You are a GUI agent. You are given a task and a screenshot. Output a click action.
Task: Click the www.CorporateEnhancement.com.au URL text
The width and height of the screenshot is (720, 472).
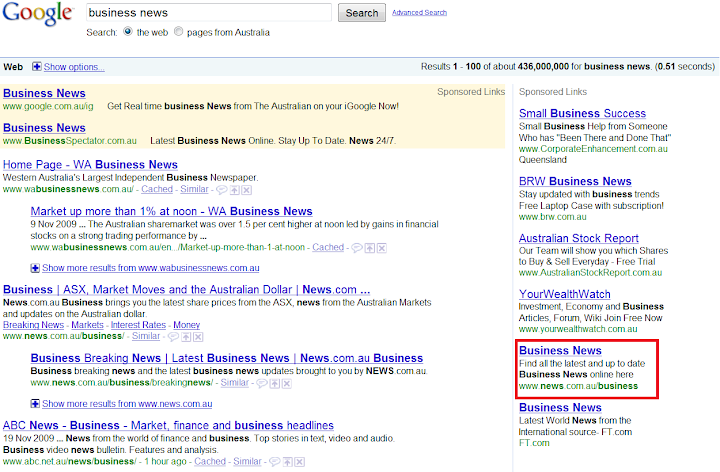(x=593, y=149)
